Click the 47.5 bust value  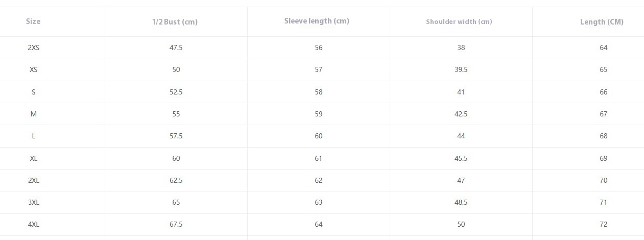pyautogui.click(x=176, y=47)
